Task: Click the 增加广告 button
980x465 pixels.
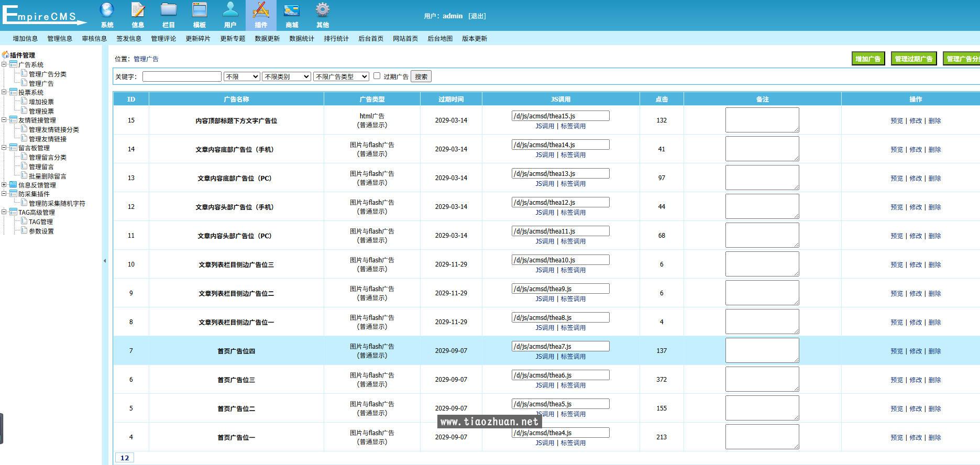Action: point(868,59)
